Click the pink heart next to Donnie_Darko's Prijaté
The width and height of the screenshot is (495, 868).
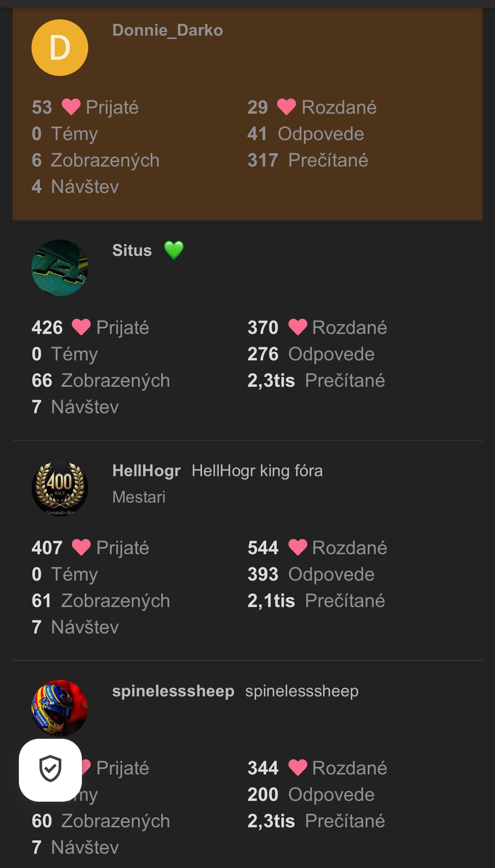click(x=71, y=107)
